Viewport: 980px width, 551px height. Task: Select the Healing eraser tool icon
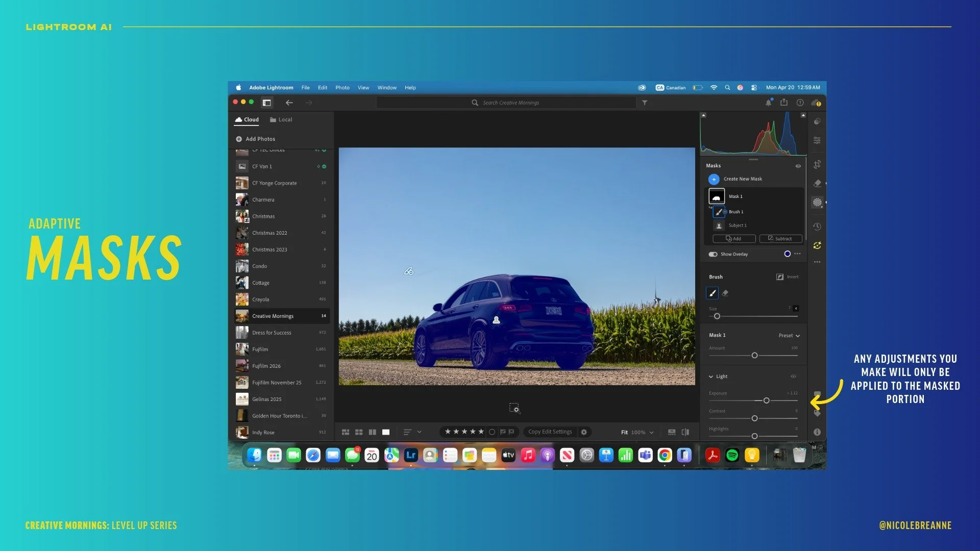pyautogui.click(x=817, y=183)
